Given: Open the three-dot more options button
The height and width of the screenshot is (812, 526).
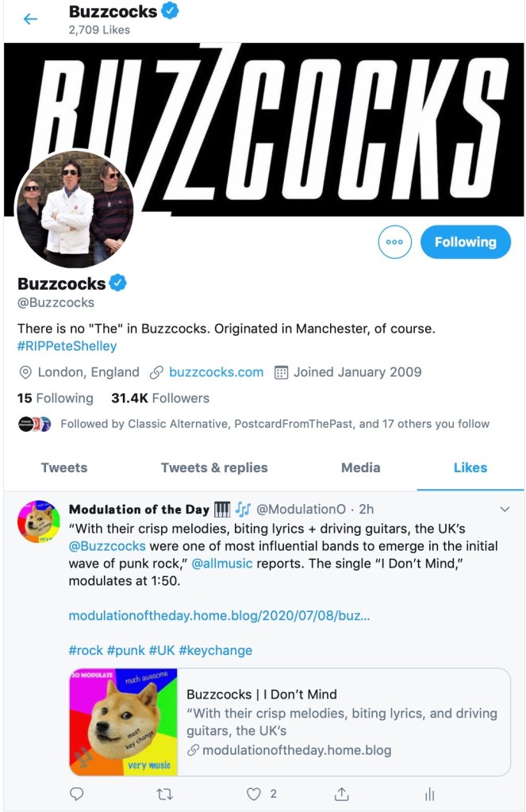Looking at the screenshot, I should coord(394,242).
